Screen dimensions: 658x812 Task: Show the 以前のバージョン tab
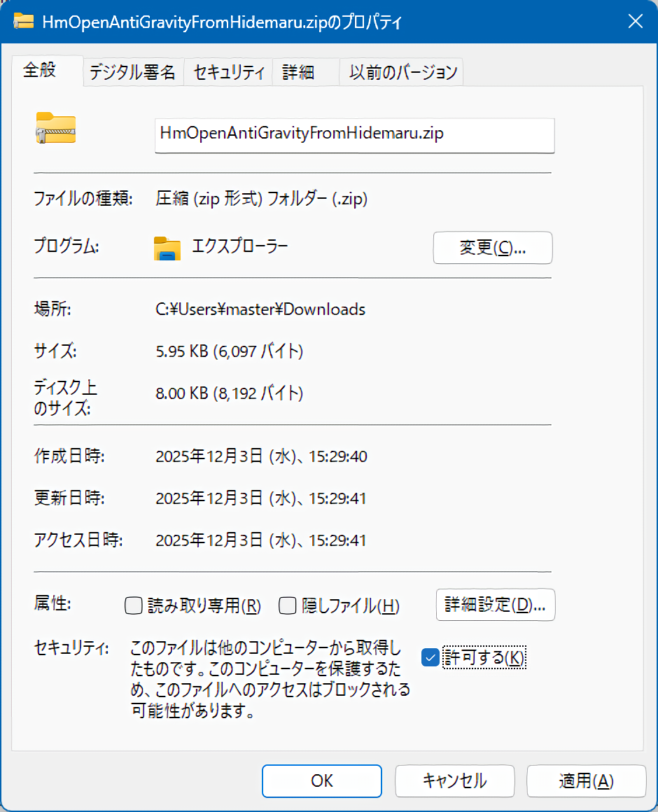point(403,72)
